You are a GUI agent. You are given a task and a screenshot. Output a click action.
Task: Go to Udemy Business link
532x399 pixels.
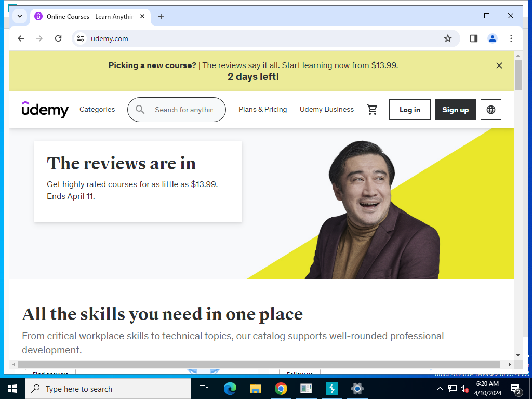click(326, 109)
